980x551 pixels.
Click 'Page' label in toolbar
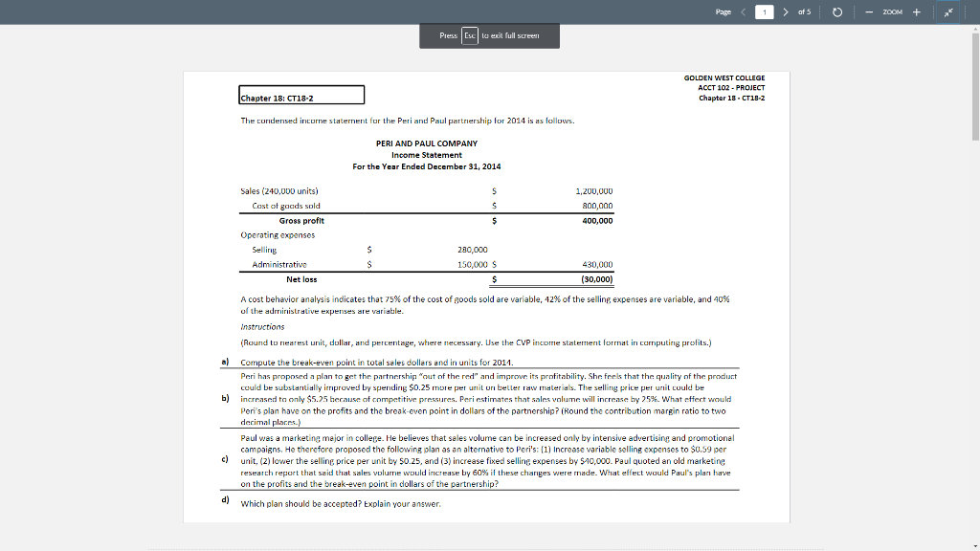point(724,11)
